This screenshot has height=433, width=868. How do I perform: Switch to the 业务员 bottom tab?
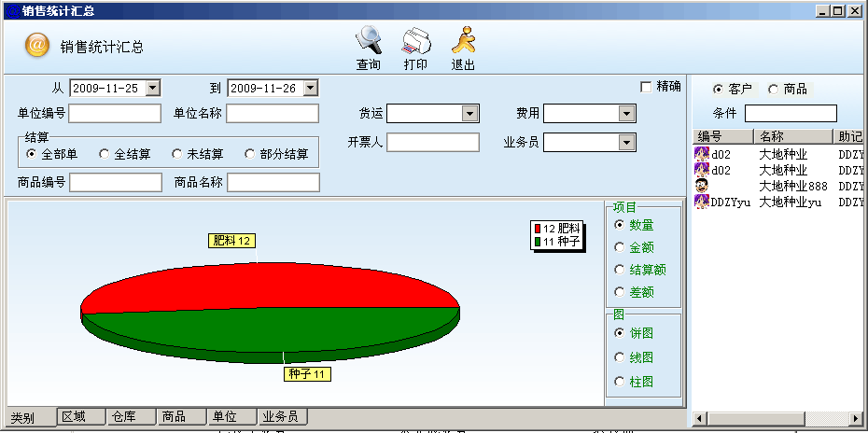282,416
